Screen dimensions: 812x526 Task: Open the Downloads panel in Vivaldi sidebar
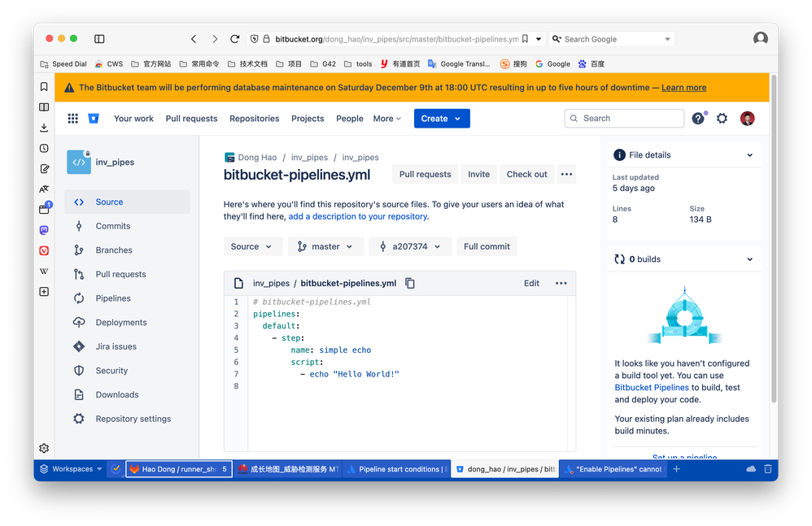click(44, 128)
